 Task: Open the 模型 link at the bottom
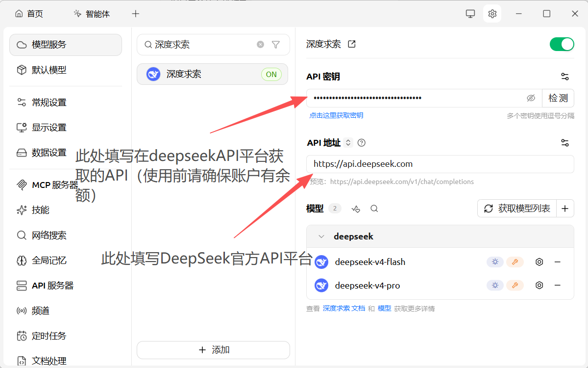[x=384, y=309]
